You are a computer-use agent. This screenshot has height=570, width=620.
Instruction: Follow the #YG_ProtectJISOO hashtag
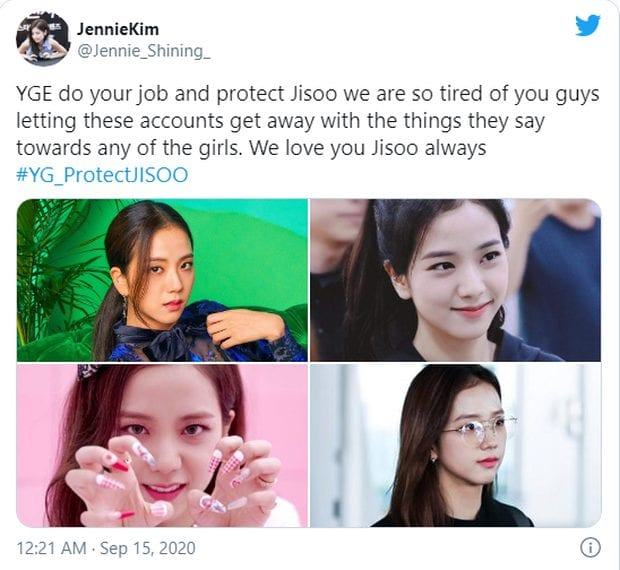[x=102, y=175]
